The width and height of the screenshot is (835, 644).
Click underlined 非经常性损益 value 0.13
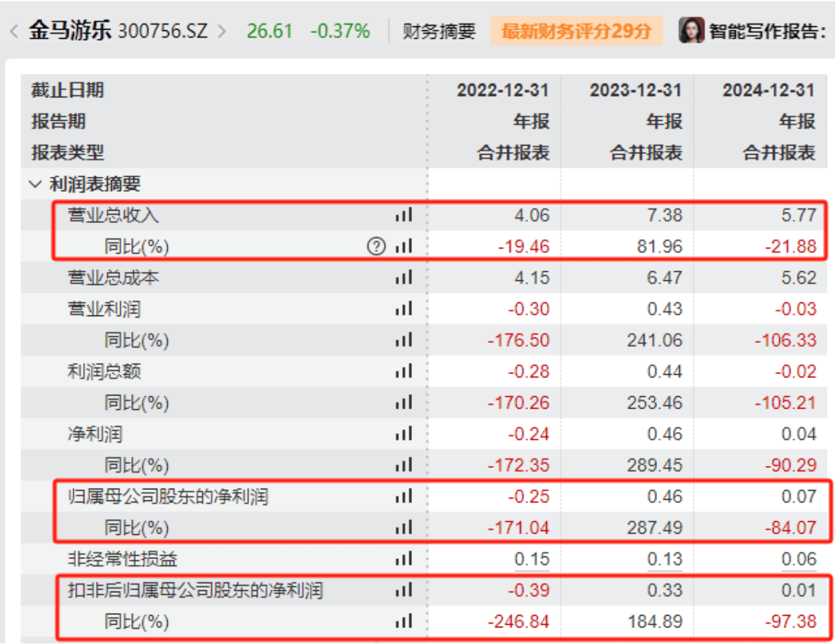tap(665, 560)
